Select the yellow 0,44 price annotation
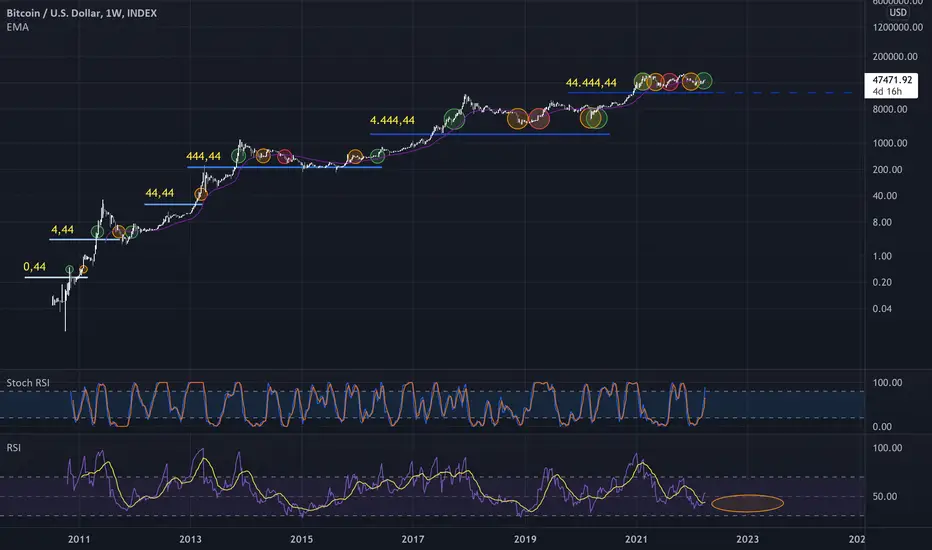Viewport: 932px width, 550px height. point(34,267)
